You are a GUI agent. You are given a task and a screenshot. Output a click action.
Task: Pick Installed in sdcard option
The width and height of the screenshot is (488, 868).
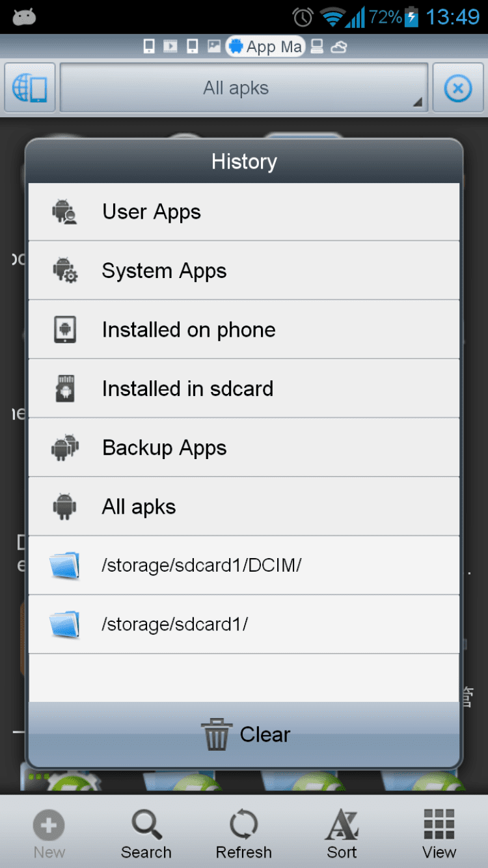[x=244, y=389]
